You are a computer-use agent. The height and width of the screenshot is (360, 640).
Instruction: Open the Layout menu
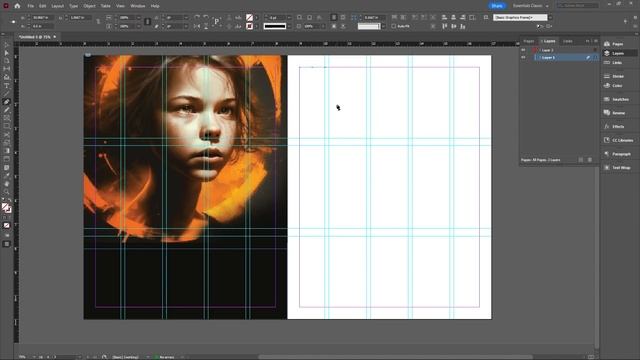pos(58,6)
